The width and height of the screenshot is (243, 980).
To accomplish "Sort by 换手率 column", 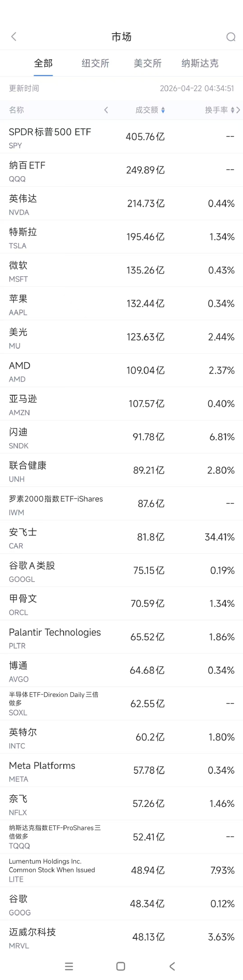I will [220, 110].
